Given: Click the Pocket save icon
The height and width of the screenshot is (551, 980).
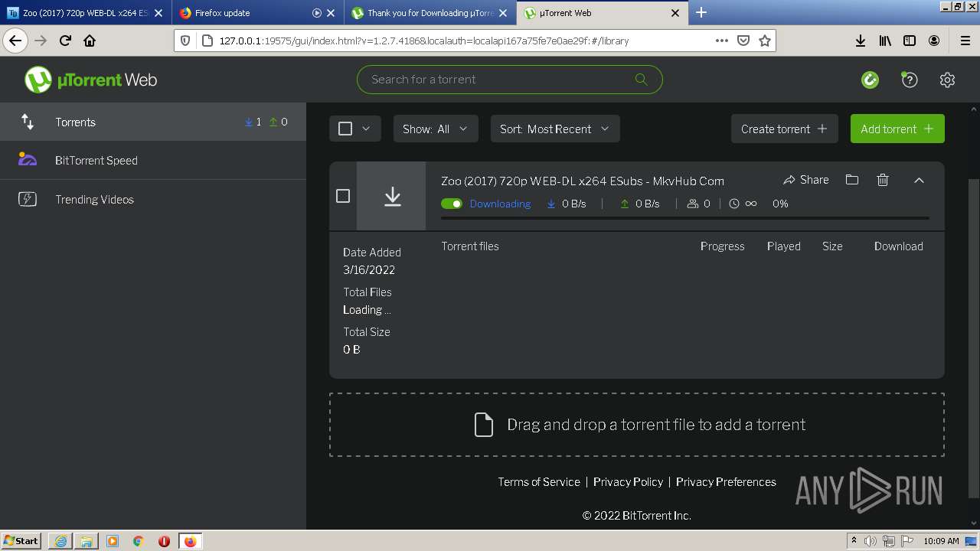Looking at the screenshot, I should coord(743,41).
